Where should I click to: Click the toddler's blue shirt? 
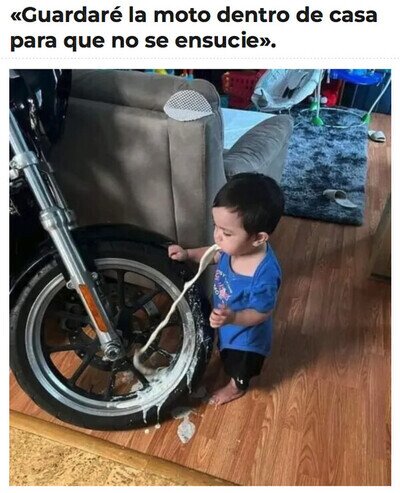click(246, 298)
